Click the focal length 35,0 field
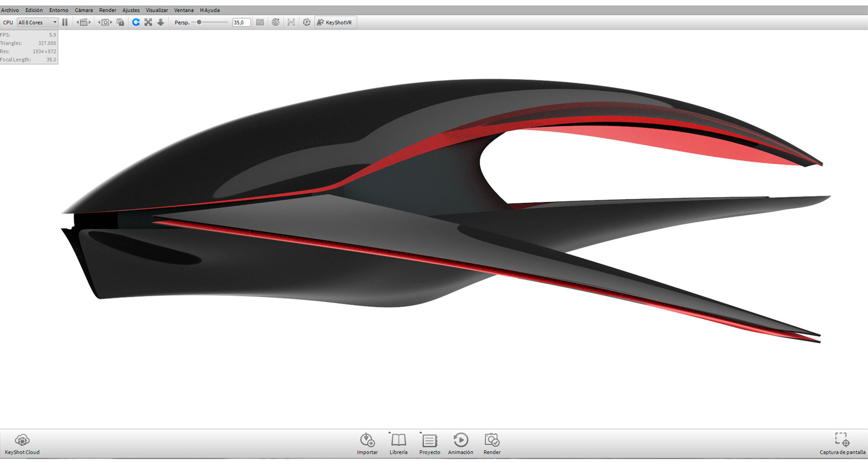 point(241,22)
